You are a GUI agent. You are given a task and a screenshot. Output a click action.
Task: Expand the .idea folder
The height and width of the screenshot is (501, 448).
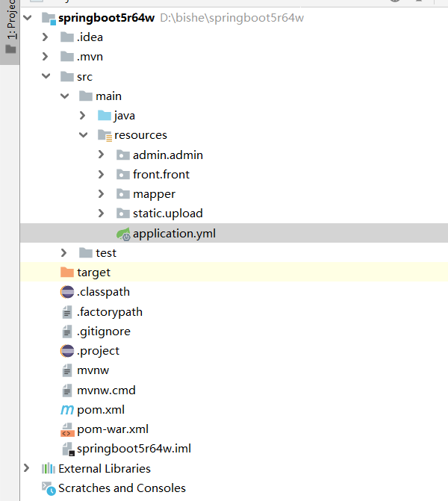coord(46,37)
